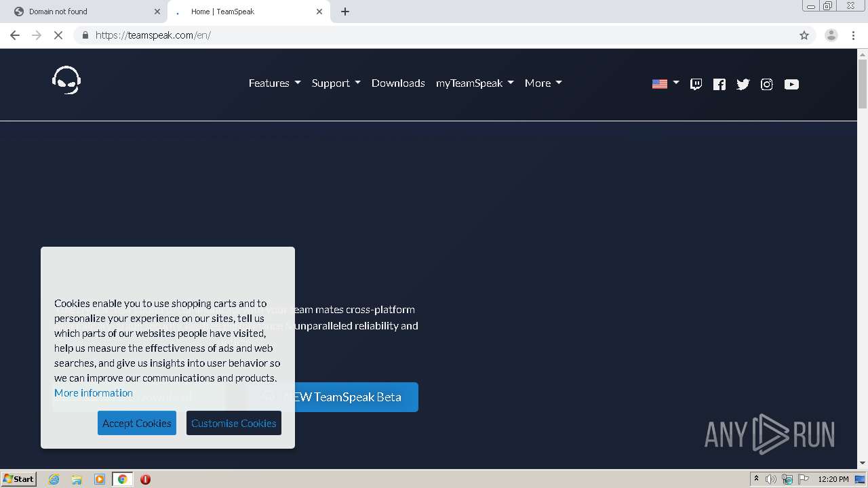Expand the myTeamSpeak menu
This screenshot has height=488, width=868.
coord(475,83)
